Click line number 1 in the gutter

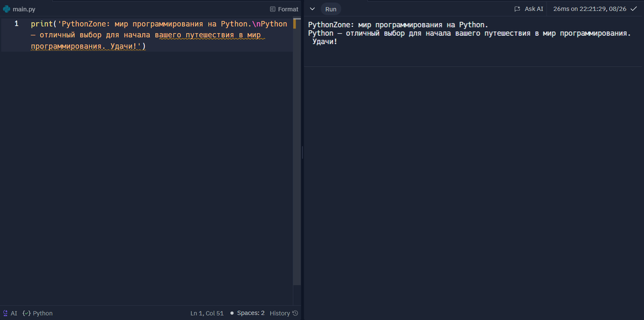16,24
